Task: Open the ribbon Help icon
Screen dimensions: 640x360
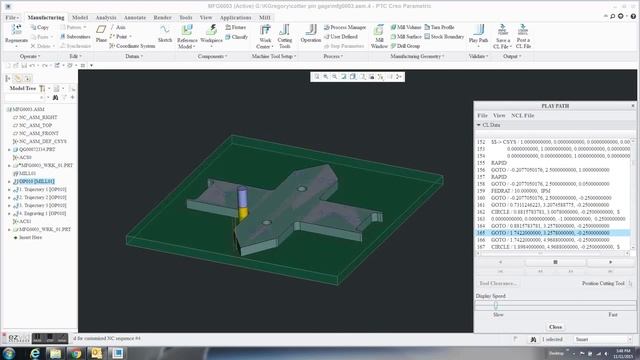Action: click(x=633, y=16)
